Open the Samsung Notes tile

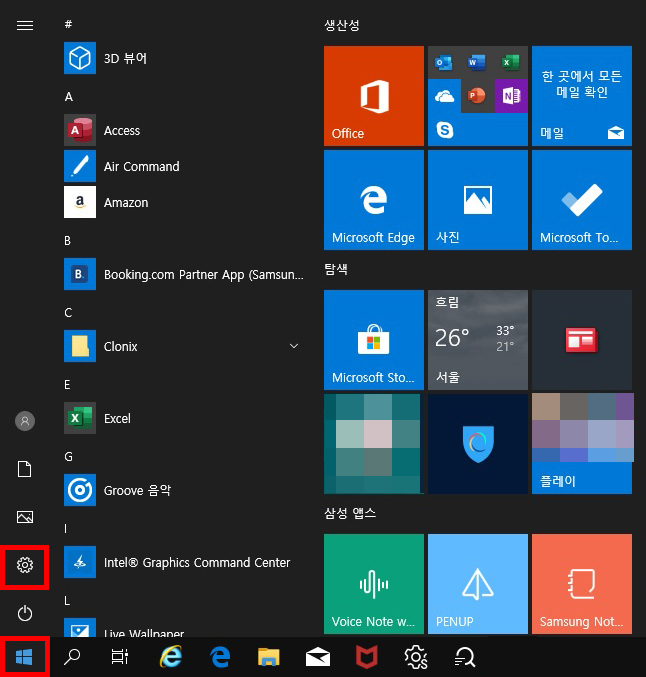click(x=582, y=584)
